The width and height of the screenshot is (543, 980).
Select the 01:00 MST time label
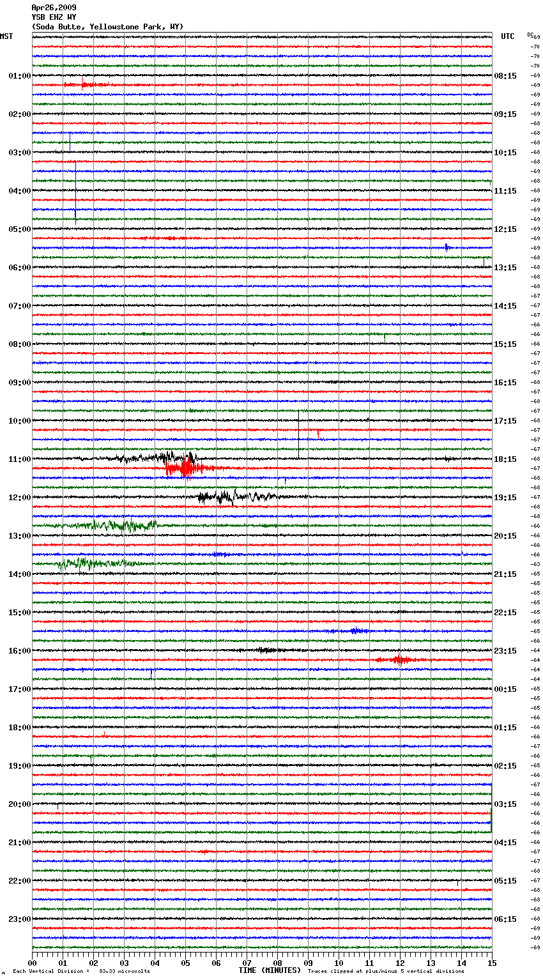[x=20, y=76]
